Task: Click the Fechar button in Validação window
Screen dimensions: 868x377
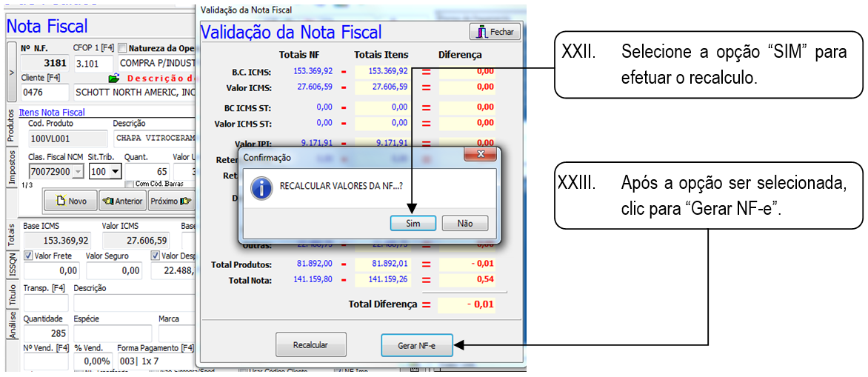Action: (495, 32)
